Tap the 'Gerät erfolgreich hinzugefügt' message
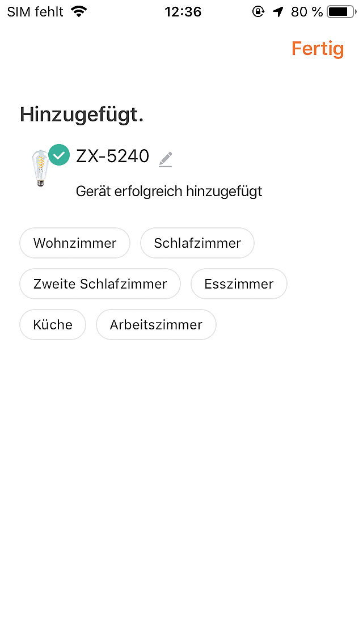This screenshot has height=644, width=363. click(x=169, y=191)
